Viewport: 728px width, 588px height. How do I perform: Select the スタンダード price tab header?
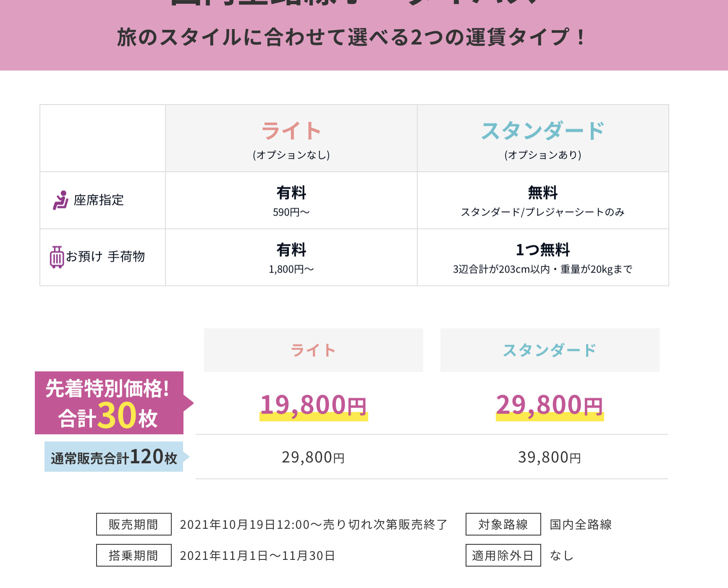(550, 350)
